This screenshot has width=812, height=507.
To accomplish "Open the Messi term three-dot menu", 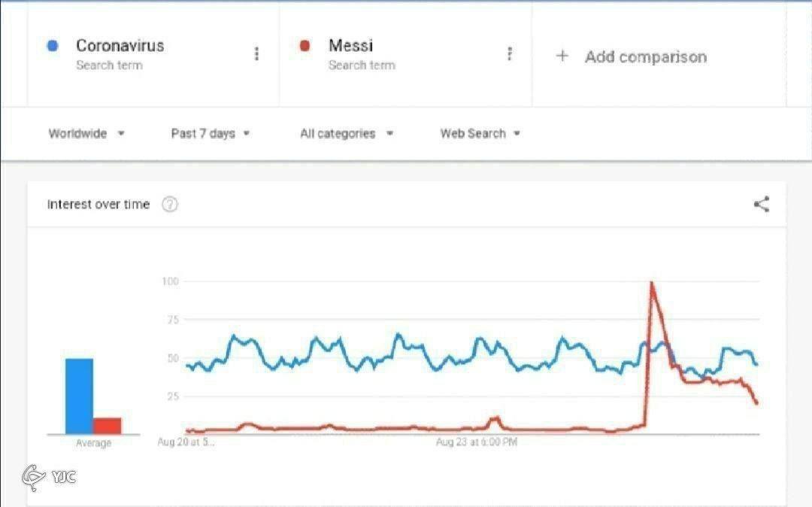I will pos(510,53).
